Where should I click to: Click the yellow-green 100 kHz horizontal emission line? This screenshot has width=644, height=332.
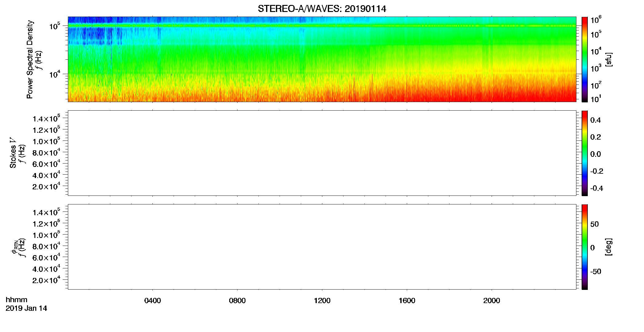click(x=322, y=26)
